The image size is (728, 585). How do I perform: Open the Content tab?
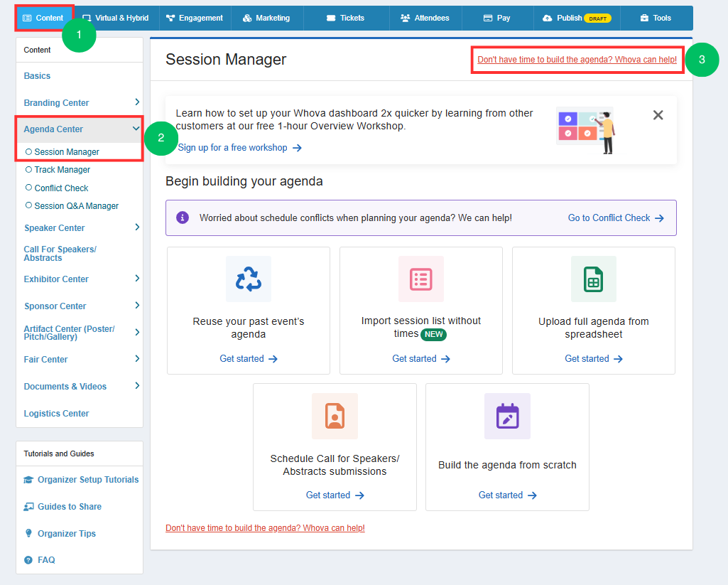tap(43, 18)
